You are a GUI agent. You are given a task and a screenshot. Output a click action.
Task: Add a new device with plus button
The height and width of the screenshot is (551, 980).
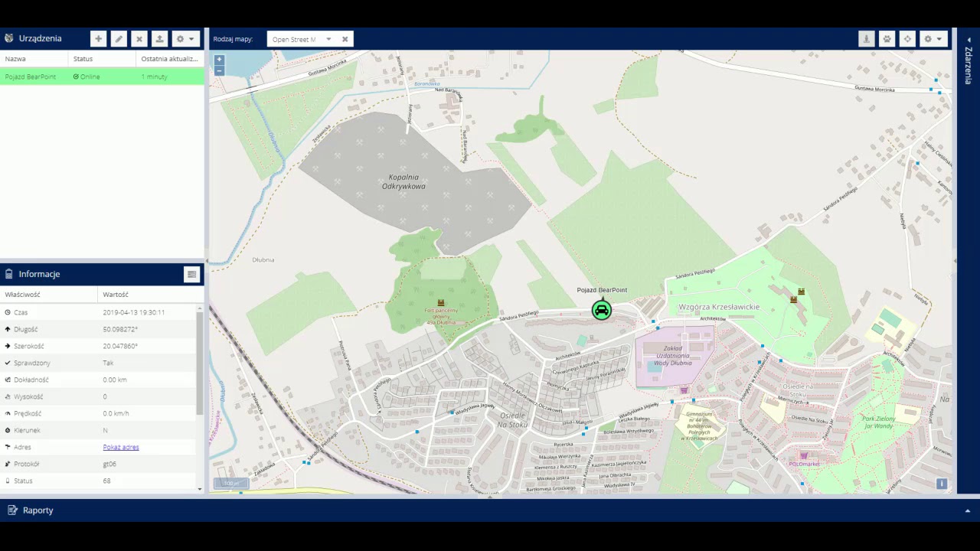pyautogui.click(x=98, y=39)
